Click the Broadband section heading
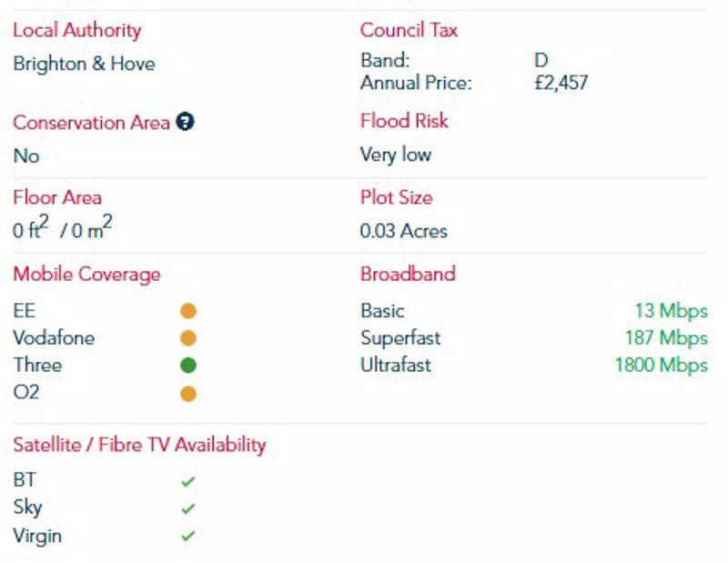728x563 pixels. pos(408,274)
